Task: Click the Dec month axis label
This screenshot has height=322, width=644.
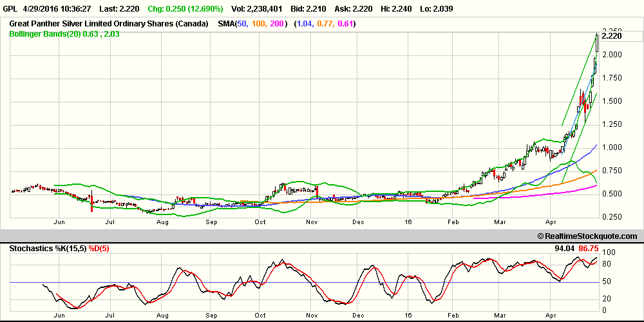Action: point(357,222)
